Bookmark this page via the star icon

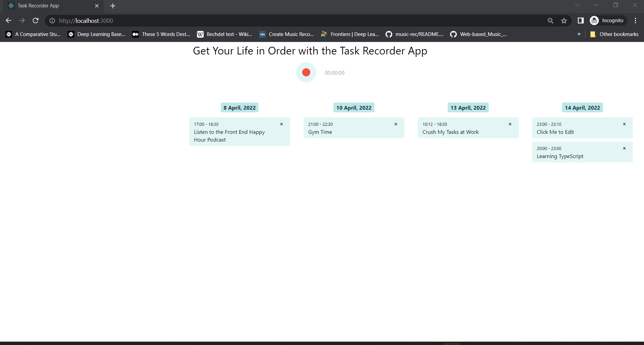(x=564, y=21)
